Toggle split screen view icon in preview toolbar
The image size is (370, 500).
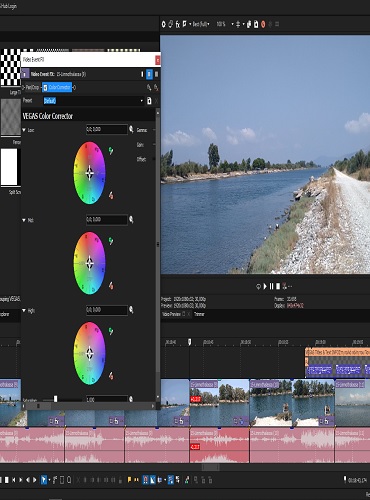185,24
